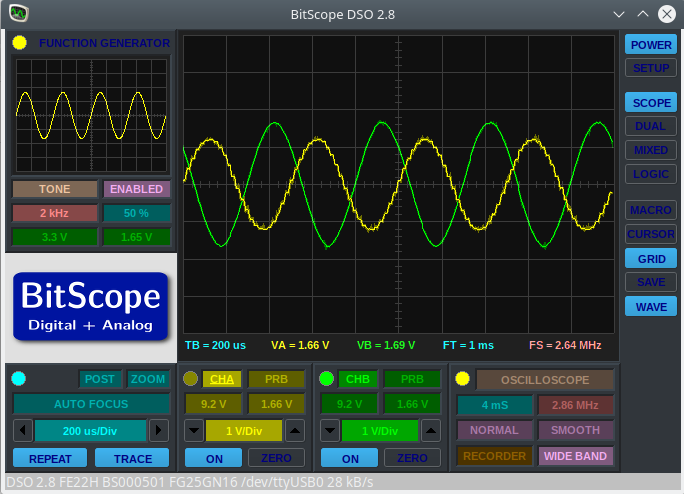684x494 pixels.
Task: Turn off channel A with ON button
Action: (x=213, y=458)
